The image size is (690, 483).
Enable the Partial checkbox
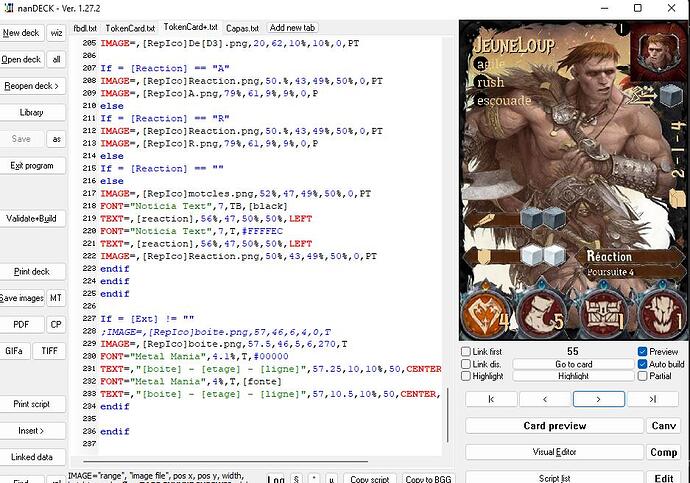tap(642, 376)
